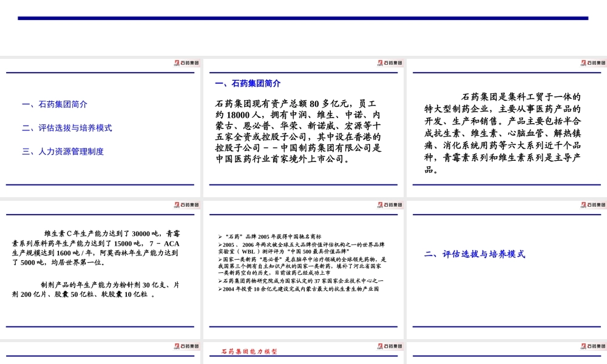The image size is (607, 364).
Task: Open the bulleted slide about “石药”品牌 2005
Action: (x=303, y=269)
